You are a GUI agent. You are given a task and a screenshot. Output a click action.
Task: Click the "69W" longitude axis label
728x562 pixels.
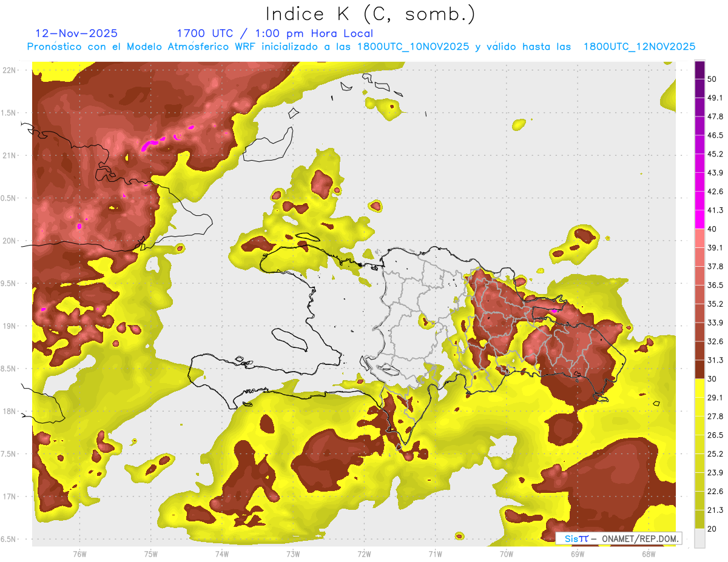578,554
